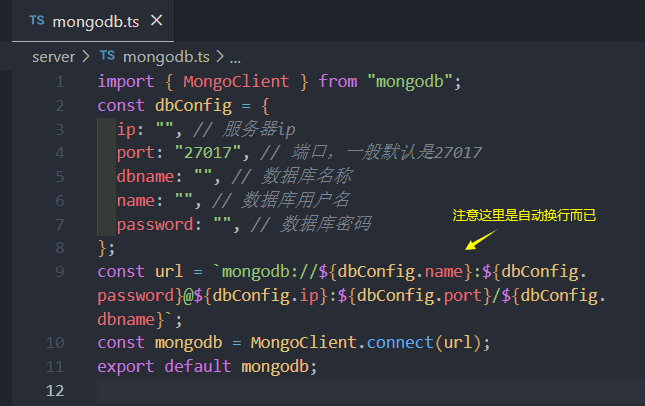
Task: Click line number 1 in gutter
Action: 60,81
